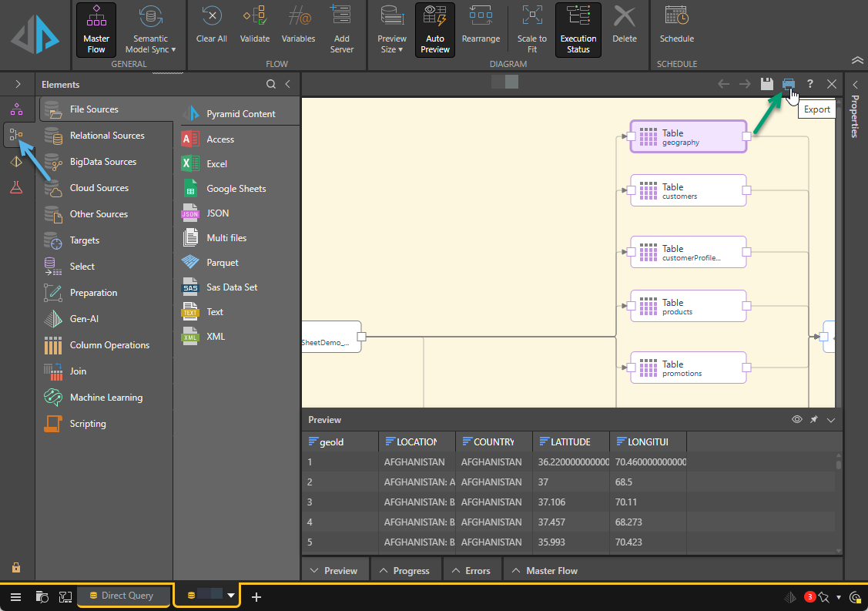The height and width of the screenshot is (611, 868).
Task: Toggle preview visibility eye icon
Action: 797,420
